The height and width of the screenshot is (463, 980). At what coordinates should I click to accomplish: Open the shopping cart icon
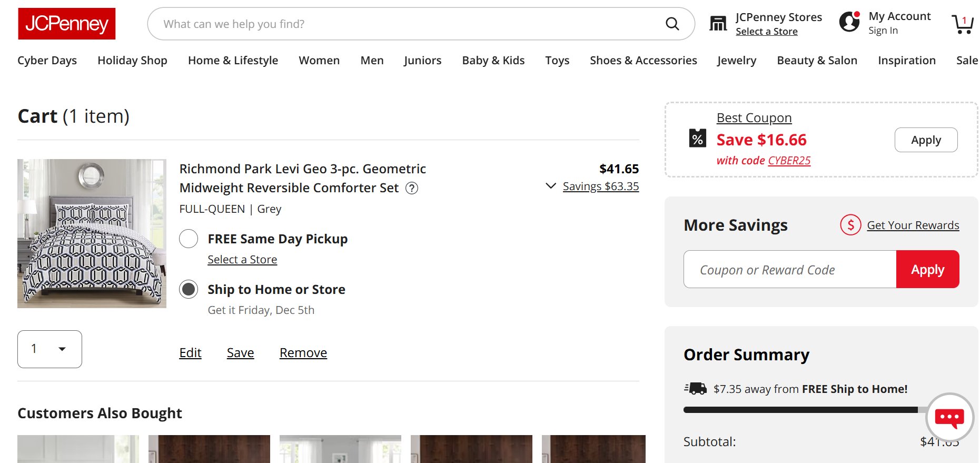[963, 24]
